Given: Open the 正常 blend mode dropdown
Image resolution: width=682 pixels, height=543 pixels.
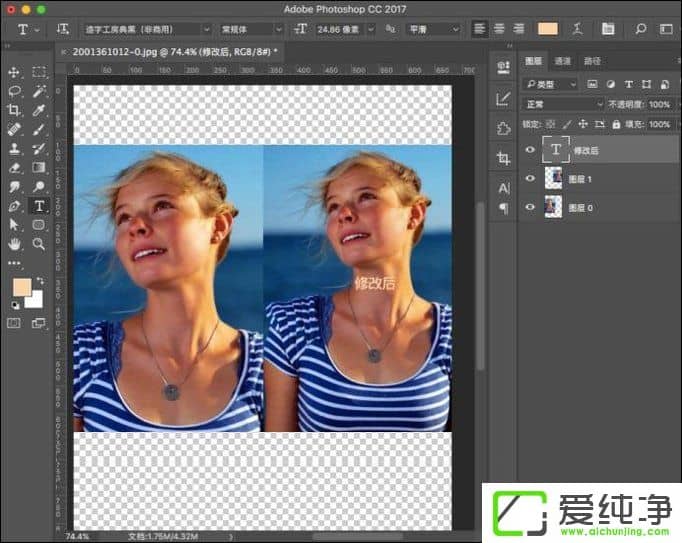Looking at the screenshot, I should (x=563, y=104).
